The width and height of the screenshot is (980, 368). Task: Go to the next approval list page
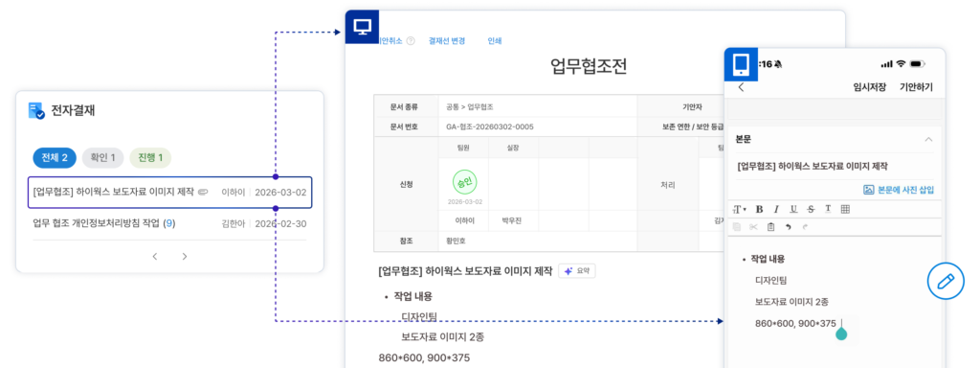pos(185,256)
